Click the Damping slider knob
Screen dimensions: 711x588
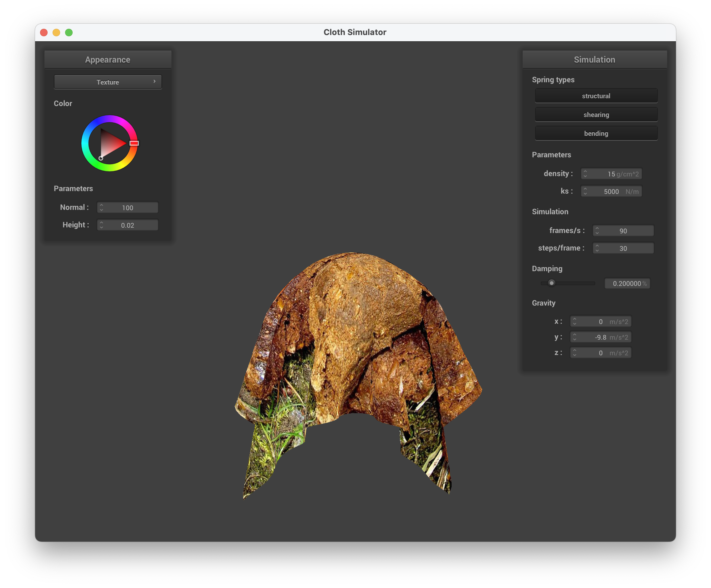551,283
